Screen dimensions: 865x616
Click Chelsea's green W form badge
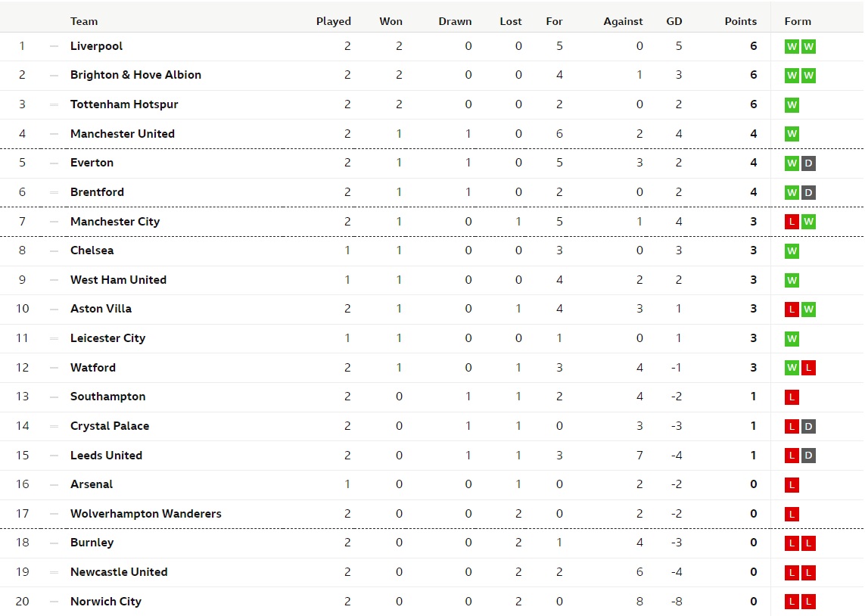point(792,251)
